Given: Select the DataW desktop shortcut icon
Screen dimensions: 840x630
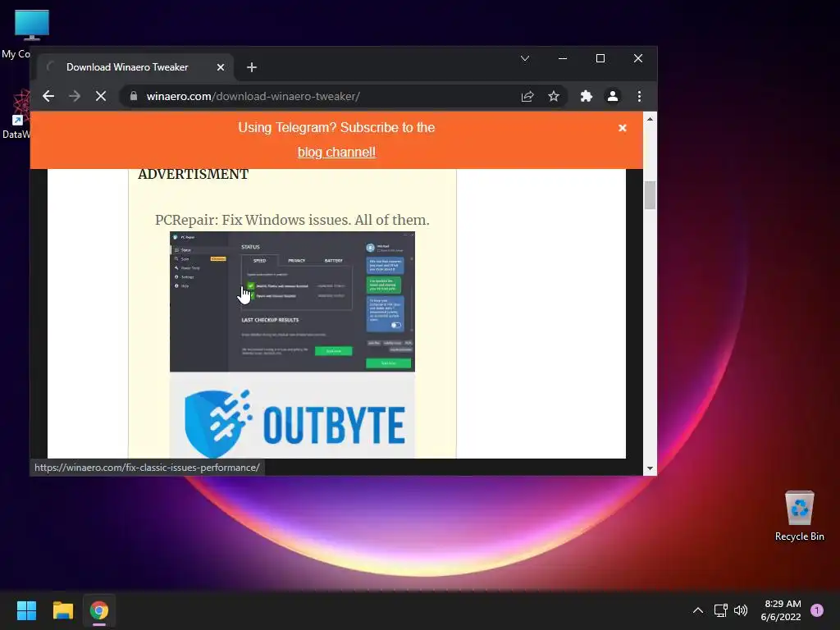Looking at the screenshot, I should click(x=16, y=114).
